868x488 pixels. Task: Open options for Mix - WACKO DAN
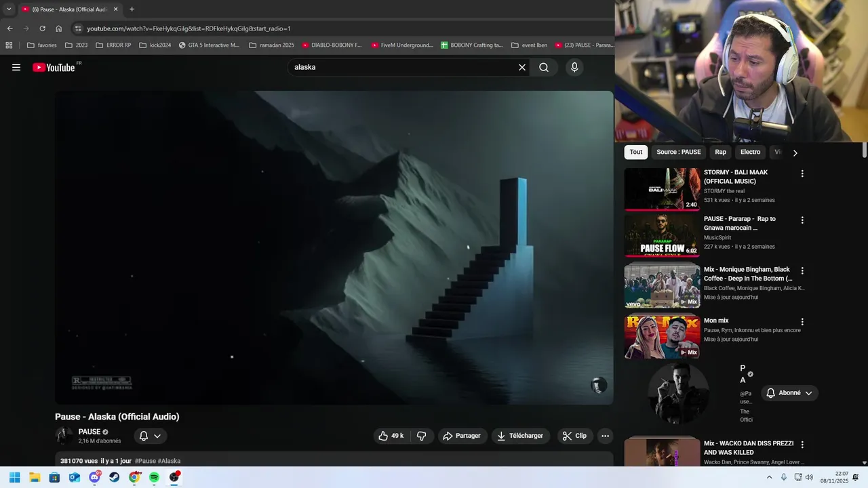[x=802, y=445]
